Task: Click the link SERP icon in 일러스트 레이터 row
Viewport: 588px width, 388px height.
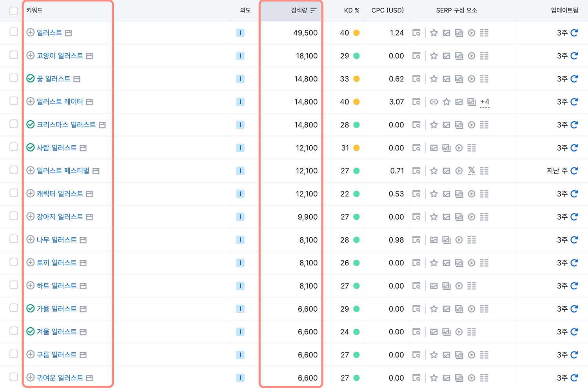Action: 434,102
